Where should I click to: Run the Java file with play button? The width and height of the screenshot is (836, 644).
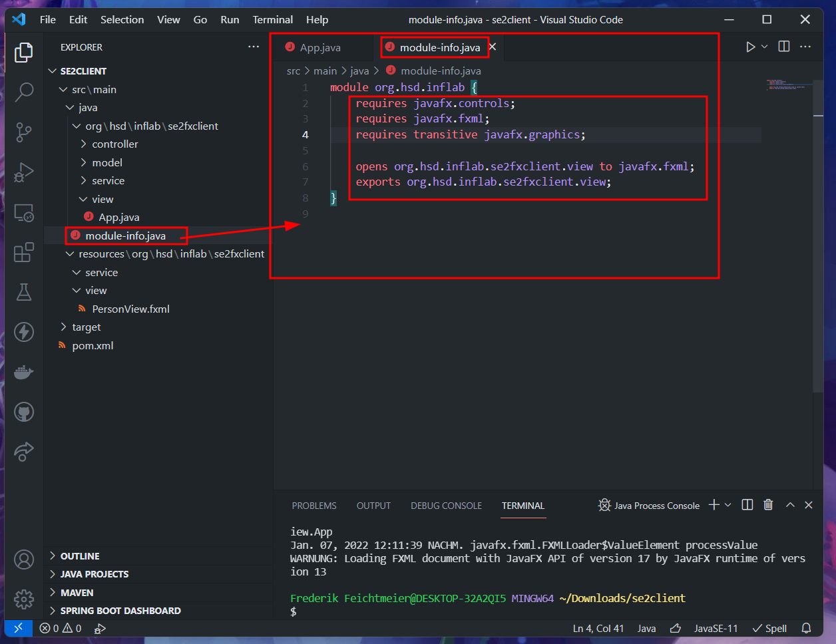tap(750, 47)
